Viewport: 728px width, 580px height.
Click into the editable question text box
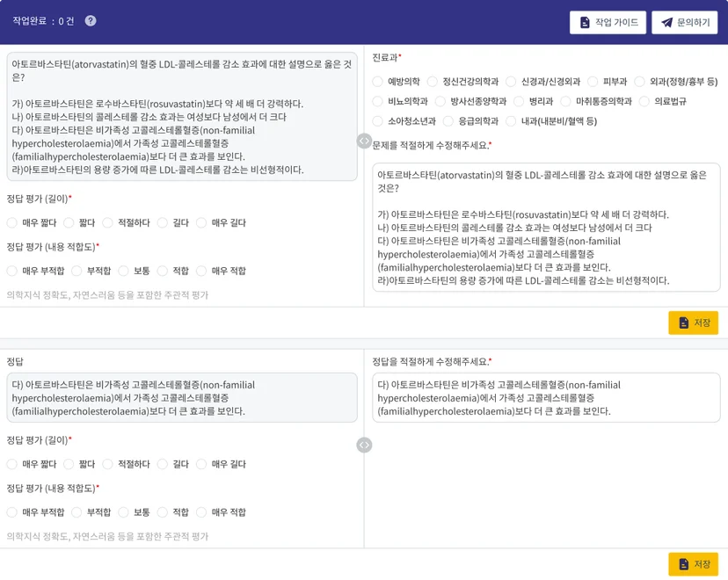(x=546, y=228)
